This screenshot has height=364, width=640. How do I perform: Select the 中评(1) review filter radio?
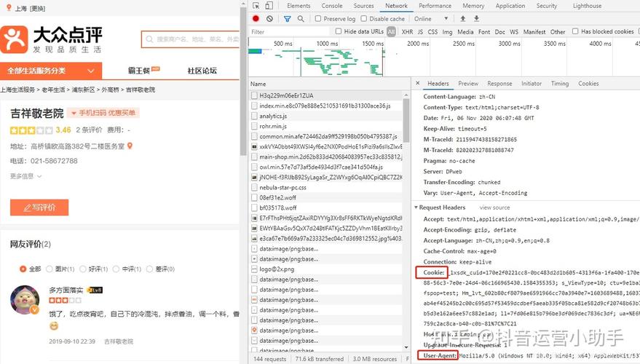pos(116,269)
